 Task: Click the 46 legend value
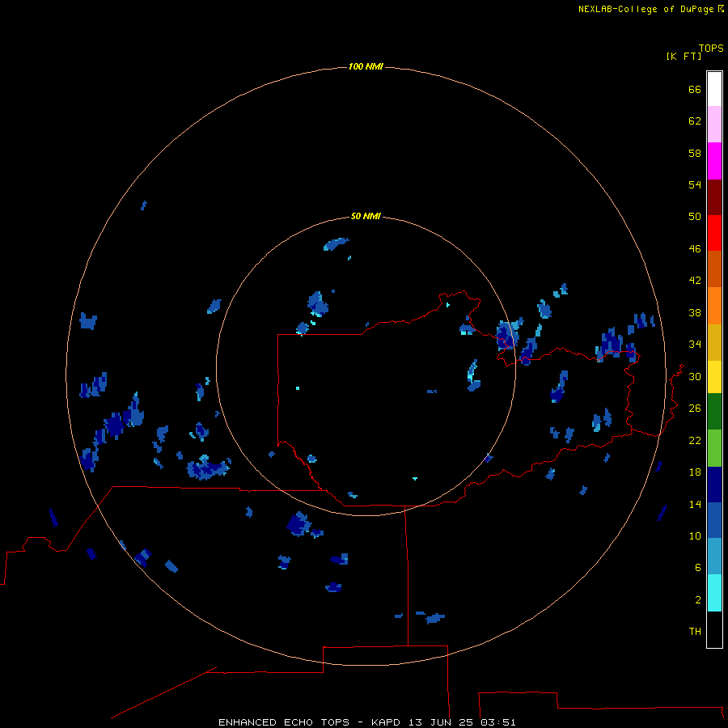pos(695,249)
